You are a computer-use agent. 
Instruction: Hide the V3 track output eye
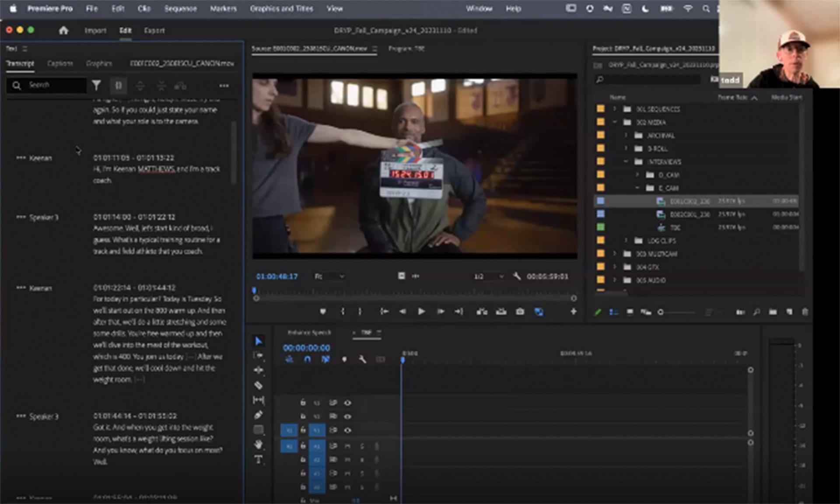click(347, 402)
